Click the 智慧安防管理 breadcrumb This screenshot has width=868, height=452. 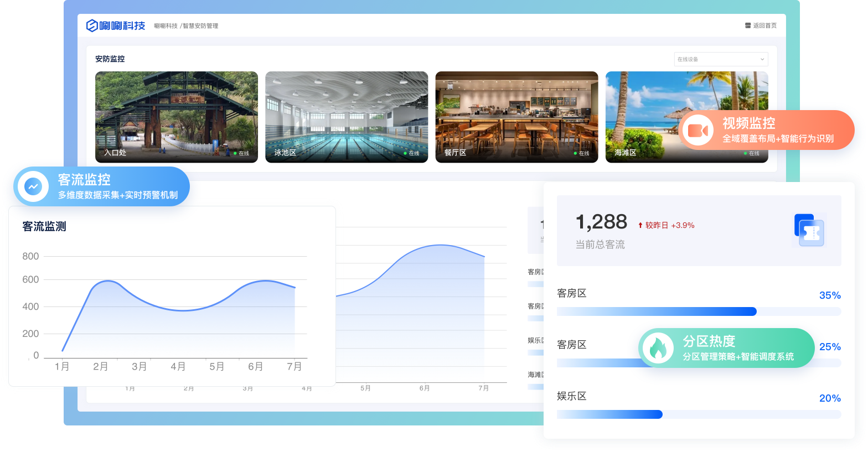200,26
